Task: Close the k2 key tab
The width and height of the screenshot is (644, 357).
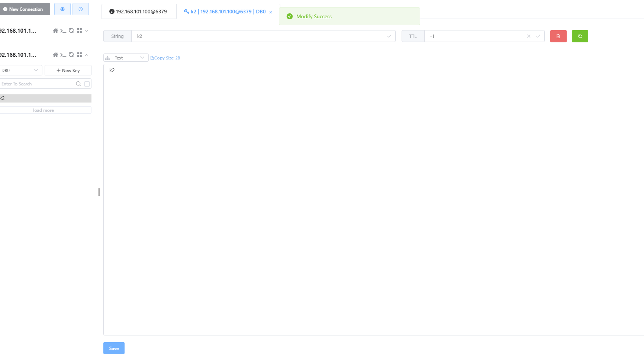Action: 271,12
